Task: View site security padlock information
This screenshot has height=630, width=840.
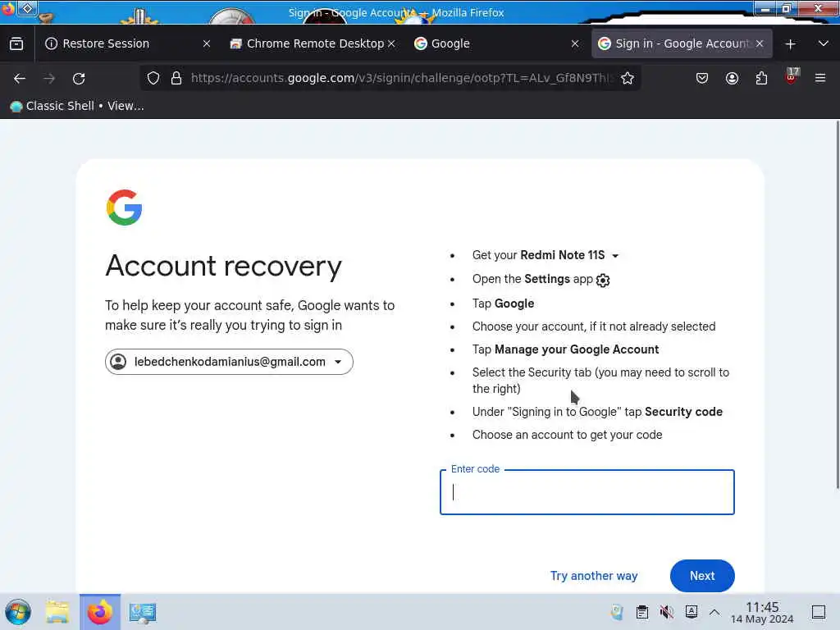Action: click(176, 78)
